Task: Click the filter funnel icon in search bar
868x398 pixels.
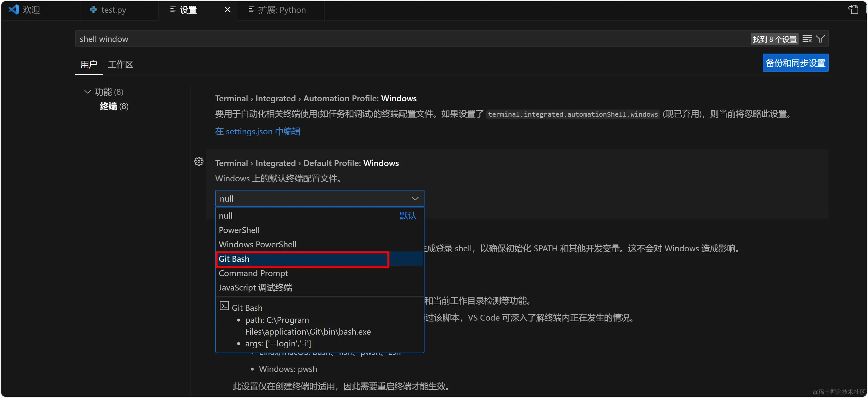Action: pos(820,38)
